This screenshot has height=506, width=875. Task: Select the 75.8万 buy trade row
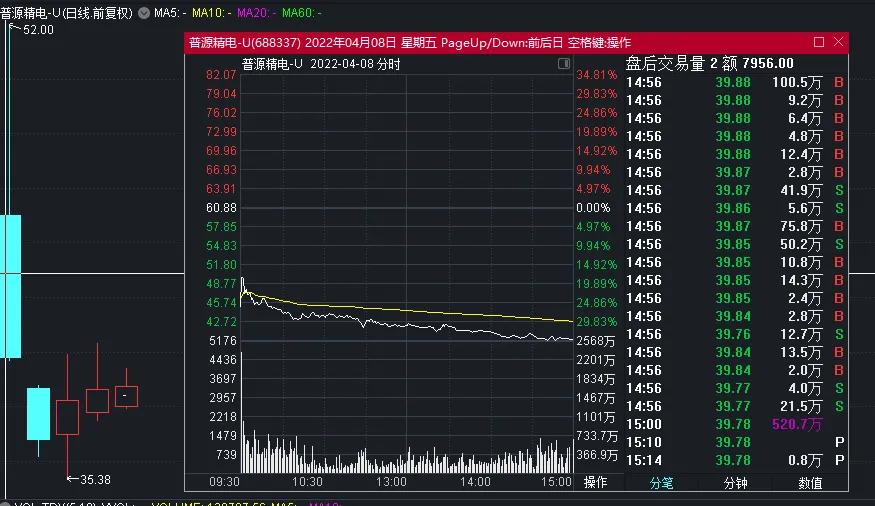coord(735,226)
